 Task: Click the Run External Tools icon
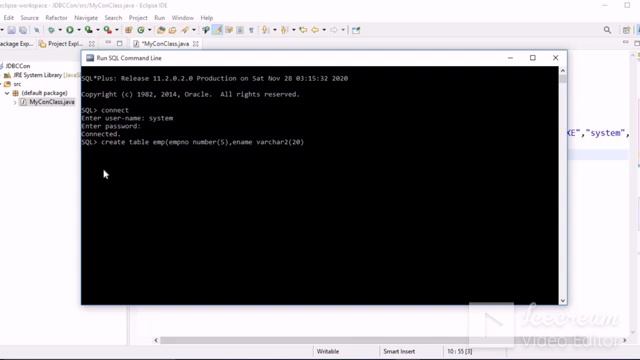[x=107, y=30]
